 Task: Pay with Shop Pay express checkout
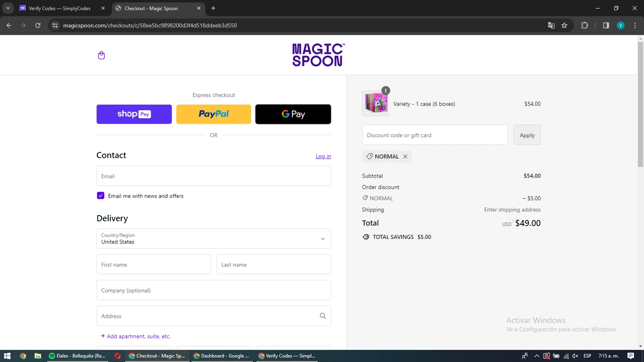tap(134, 114)
